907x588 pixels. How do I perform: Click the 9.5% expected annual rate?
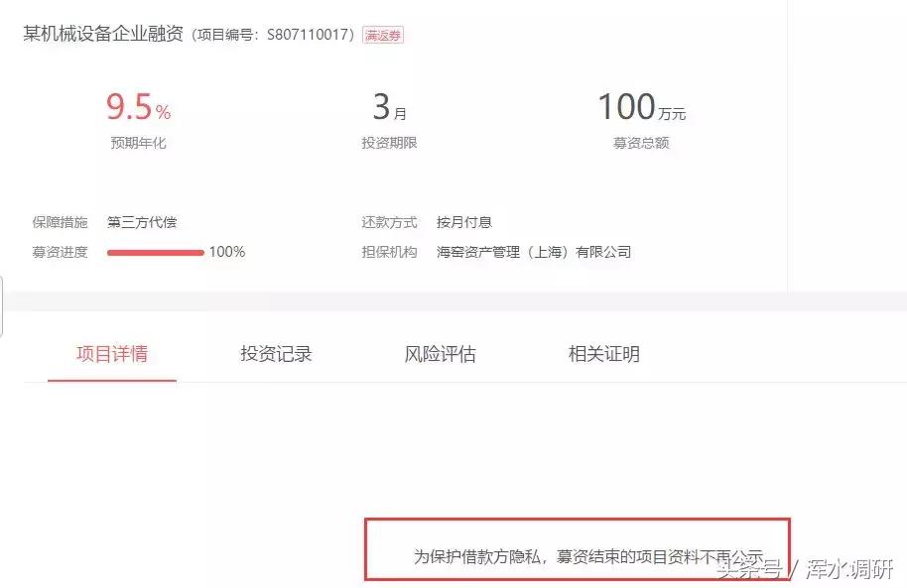[138, 107]
